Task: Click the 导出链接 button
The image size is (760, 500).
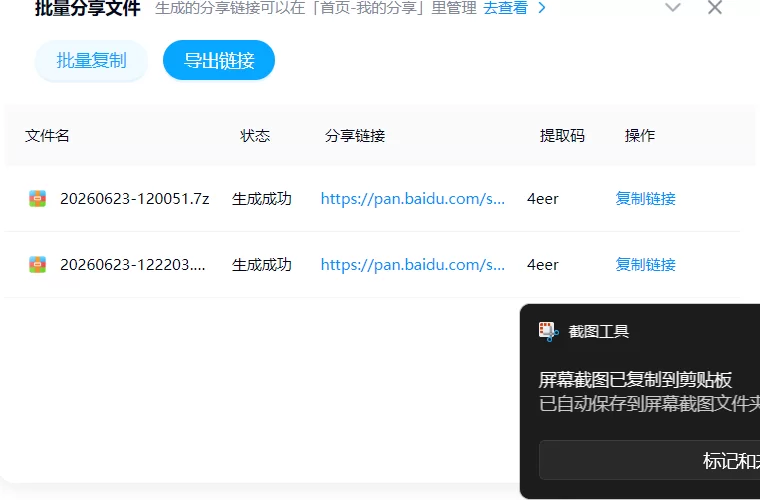Action: point(219,61)
